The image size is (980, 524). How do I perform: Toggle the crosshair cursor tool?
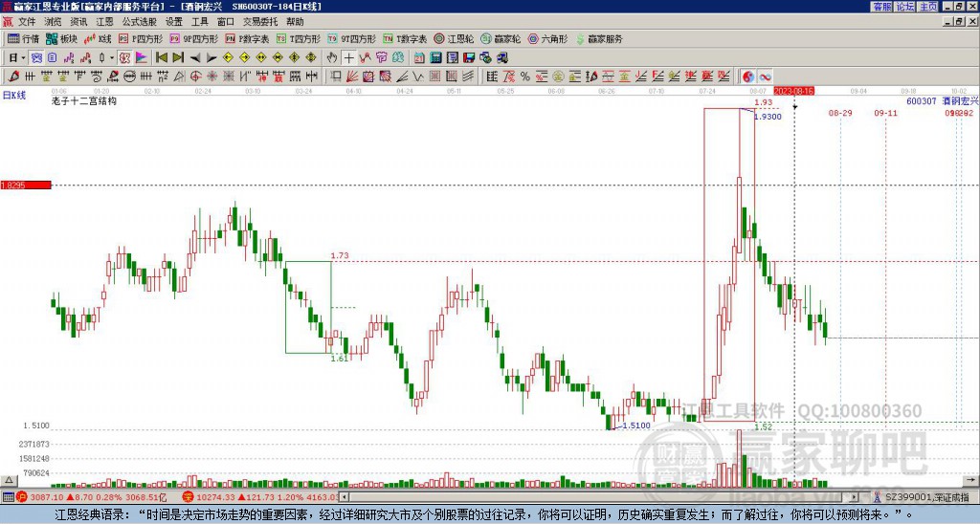click(348, 58)
